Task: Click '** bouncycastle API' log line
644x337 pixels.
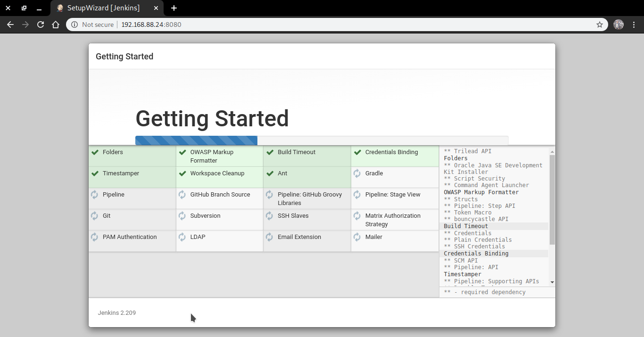Action: click(476, 219)
